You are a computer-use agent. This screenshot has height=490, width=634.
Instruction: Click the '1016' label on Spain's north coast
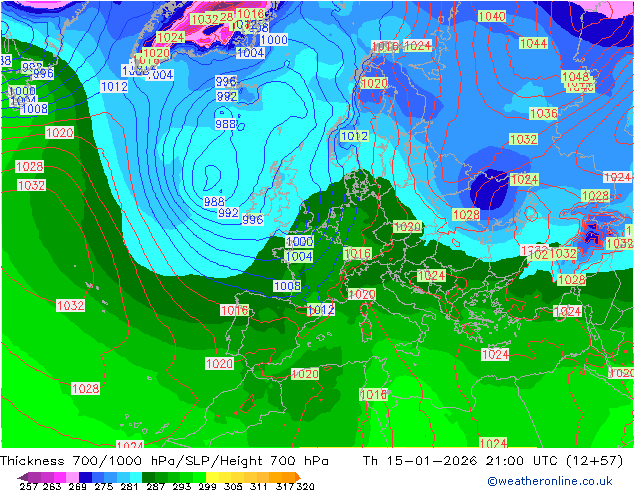coord(235,310)
